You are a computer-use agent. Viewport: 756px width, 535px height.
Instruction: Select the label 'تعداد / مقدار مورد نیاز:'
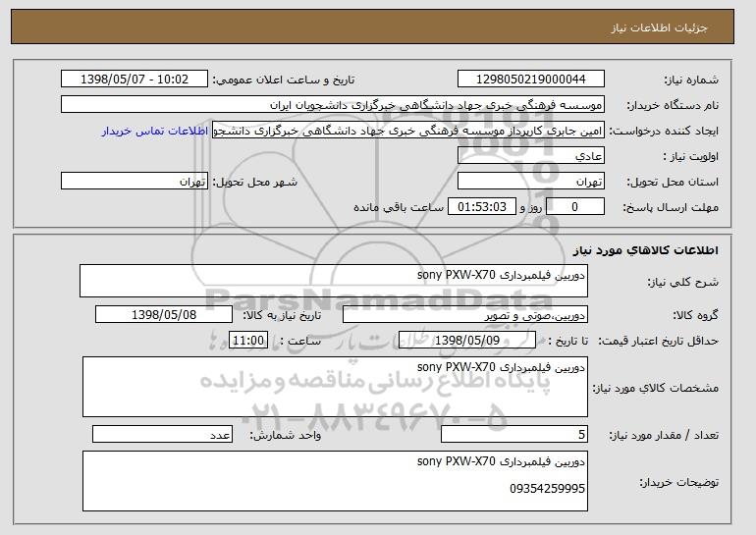(x=664, y=435)
